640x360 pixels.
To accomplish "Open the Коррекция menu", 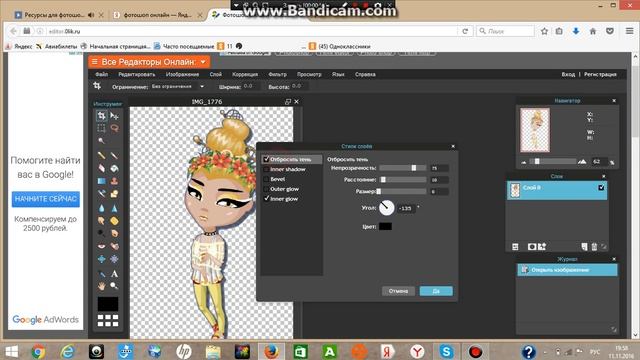I will coord(245,74).
